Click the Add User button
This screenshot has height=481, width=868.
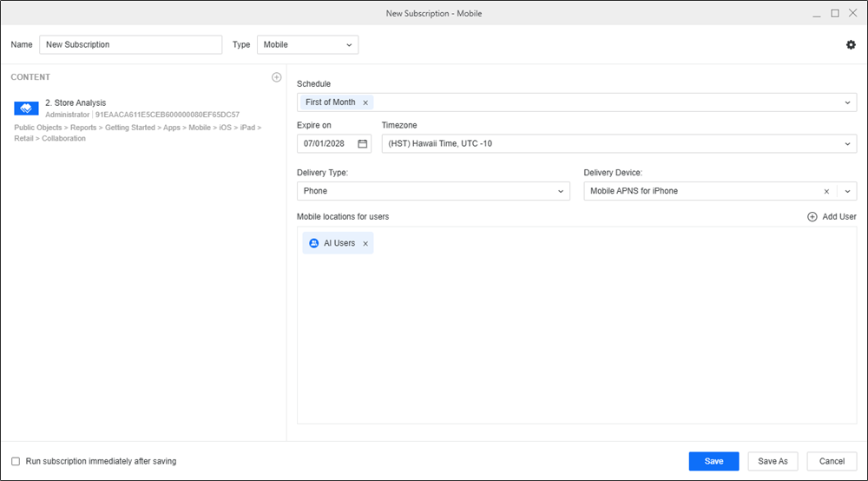[832, 216]
